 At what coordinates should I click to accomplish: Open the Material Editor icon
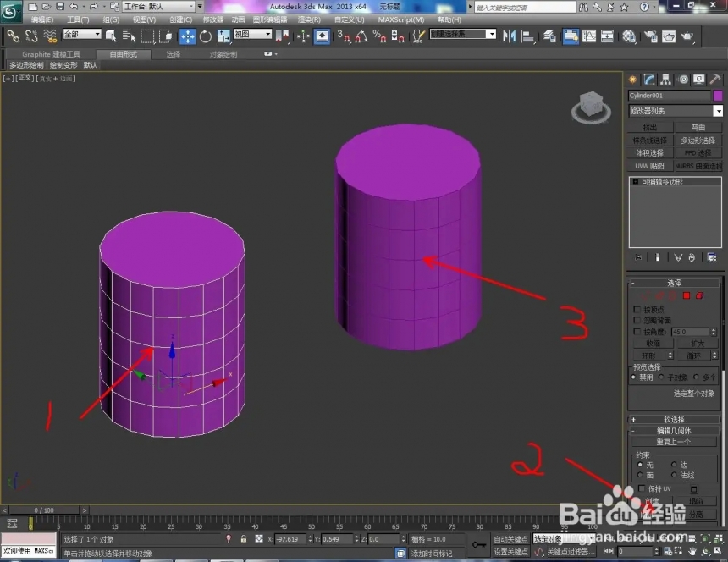[629, 36]
